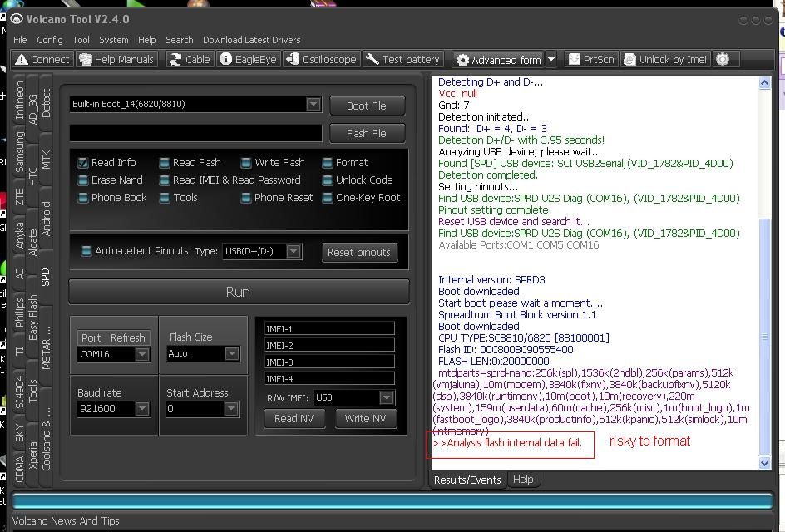The width and height of the screenshot is (785, 532).
Task: Click Download Latest Drivers menu item
Action: (x=252, y=40)
